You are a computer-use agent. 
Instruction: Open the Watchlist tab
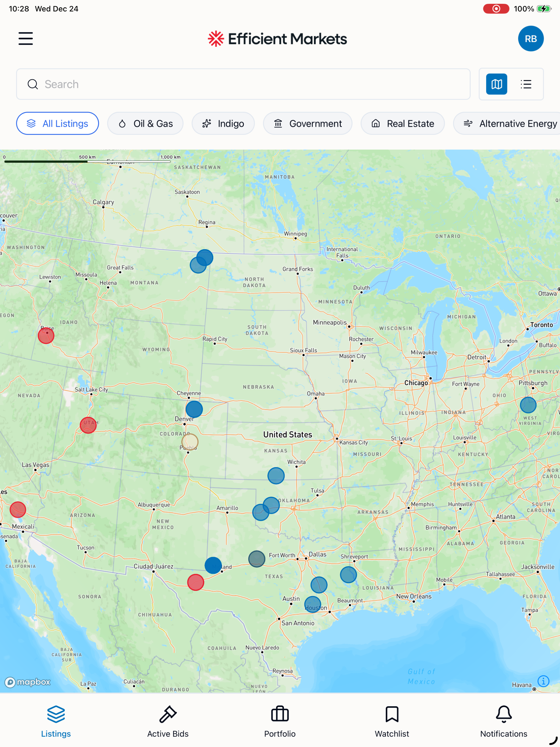click(392, 721)
